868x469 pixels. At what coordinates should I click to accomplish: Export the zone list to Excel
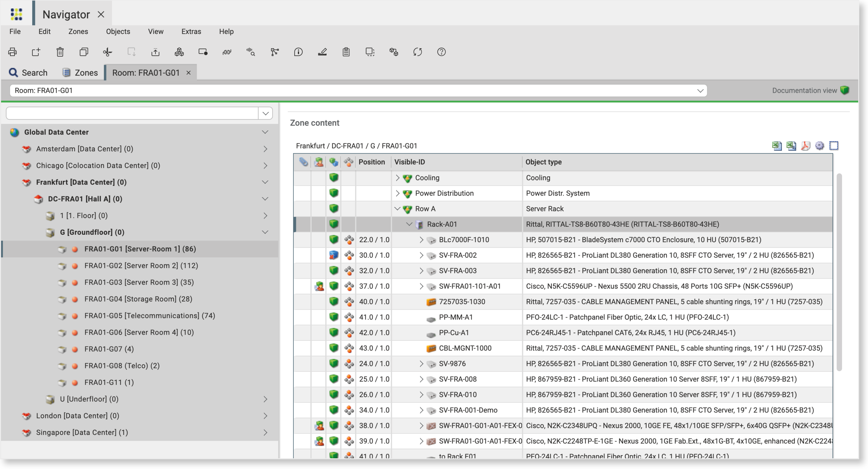point(777,145)
